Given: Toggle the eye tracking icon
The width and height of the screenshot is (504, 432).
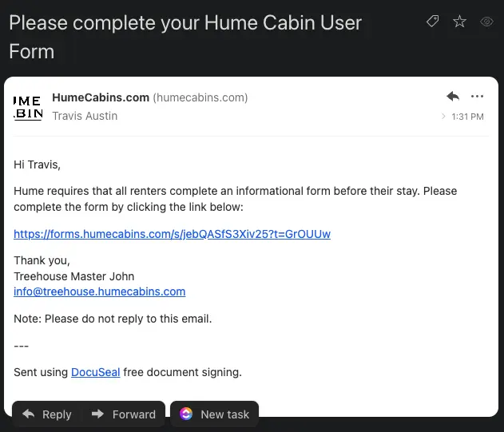Looking at the screenshot, I should pyautogui.click(x=486, y=22).
